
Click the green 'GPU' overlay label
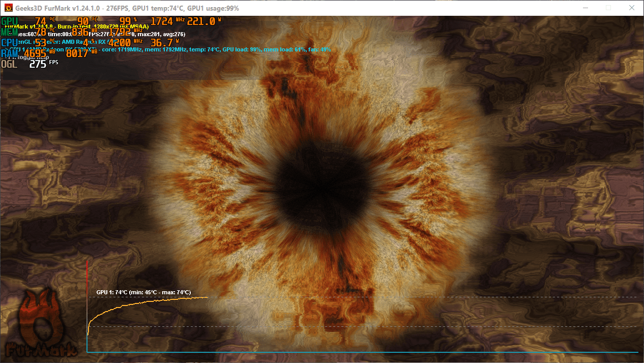click(10, 21)
